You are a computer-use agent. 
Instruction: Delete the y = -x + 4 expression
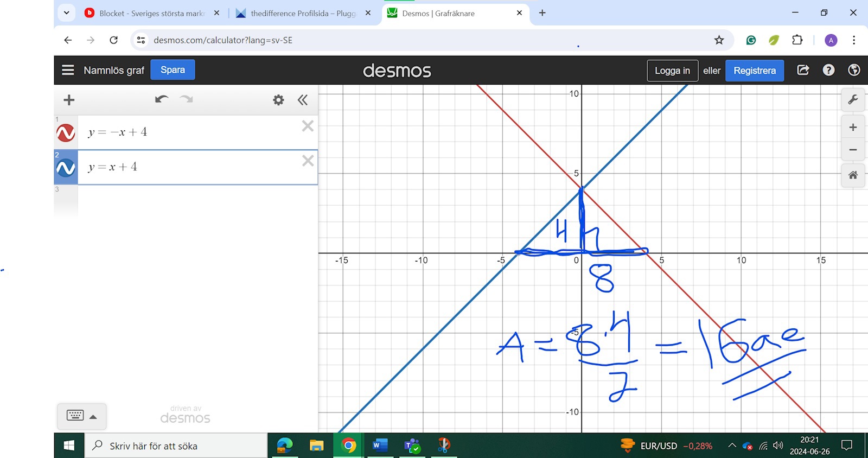coord(308,126)
